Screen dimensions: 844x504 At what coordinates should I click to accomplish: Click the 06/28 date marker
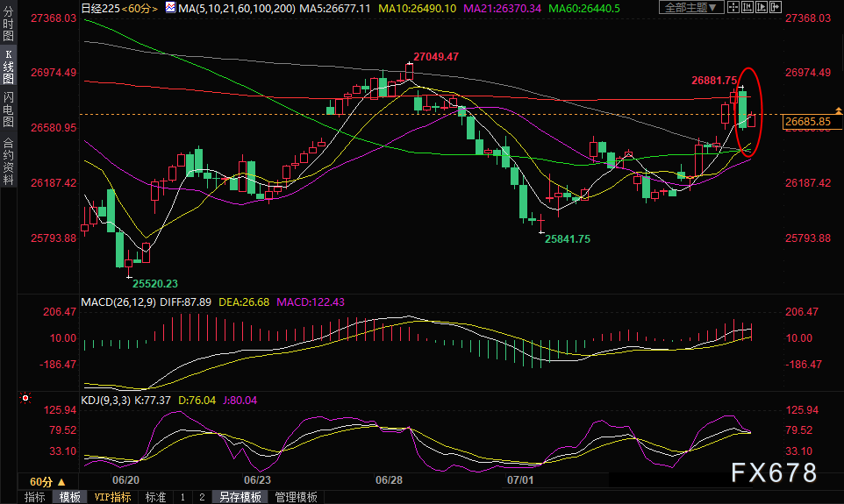[389, 479]
